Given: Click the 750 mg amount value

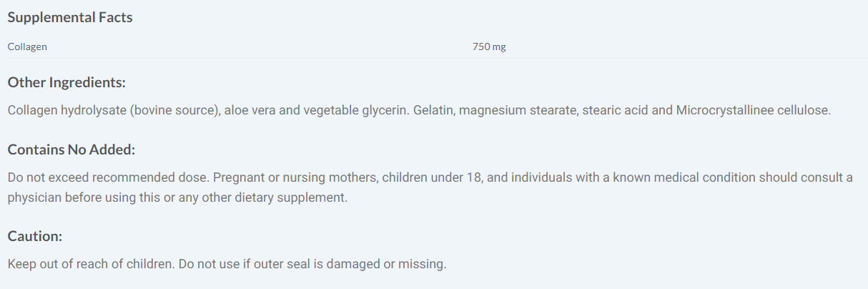Looking at the screenshot, I should pos(489,47).
